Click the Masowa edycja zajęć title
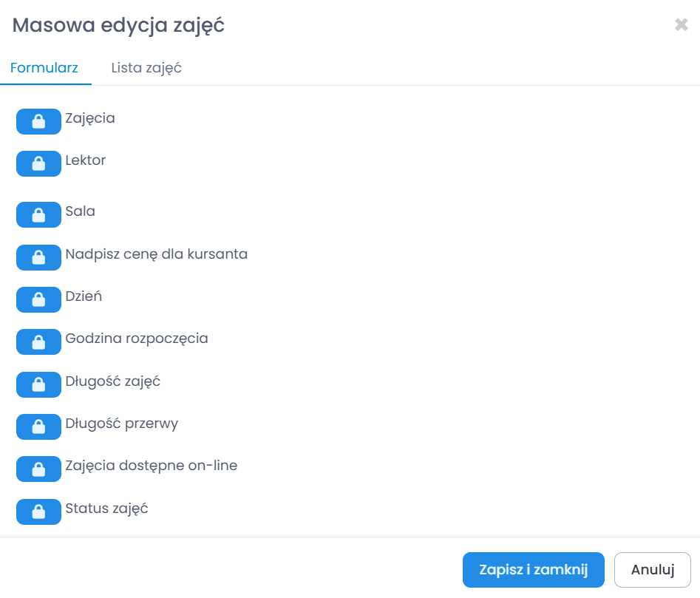 click(118, 26)
